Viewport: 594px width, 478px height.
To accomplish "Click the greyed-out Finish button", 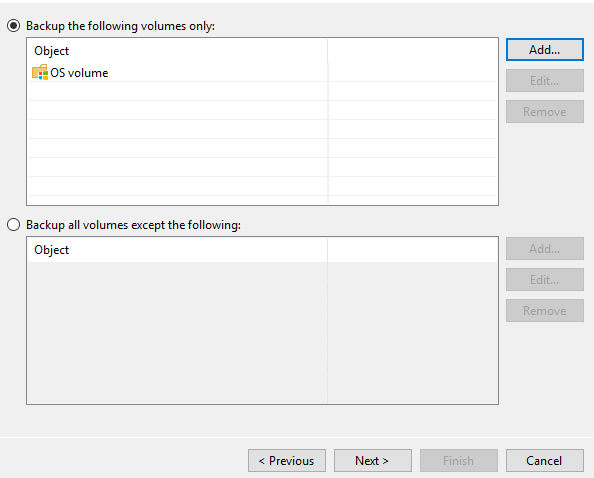I will coord(458,461).
